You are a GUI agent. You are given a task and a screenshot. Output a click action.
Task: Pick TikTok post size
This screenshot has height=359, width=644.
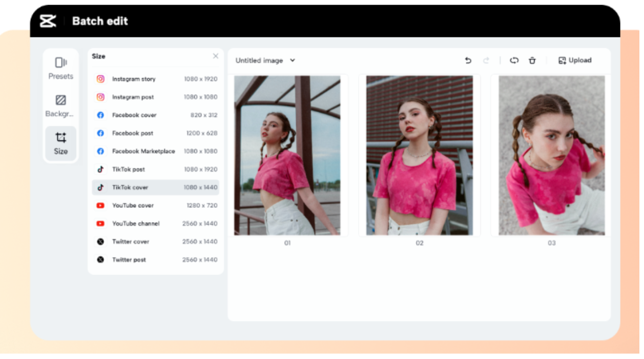tap(156, 169)
